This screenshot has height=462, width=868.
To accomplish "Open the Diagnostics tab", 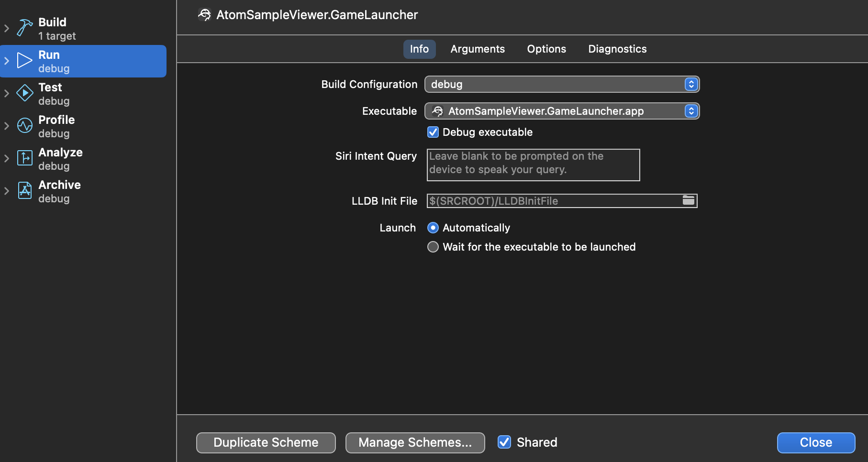I will pyautogui.click(x=617, y=49).
